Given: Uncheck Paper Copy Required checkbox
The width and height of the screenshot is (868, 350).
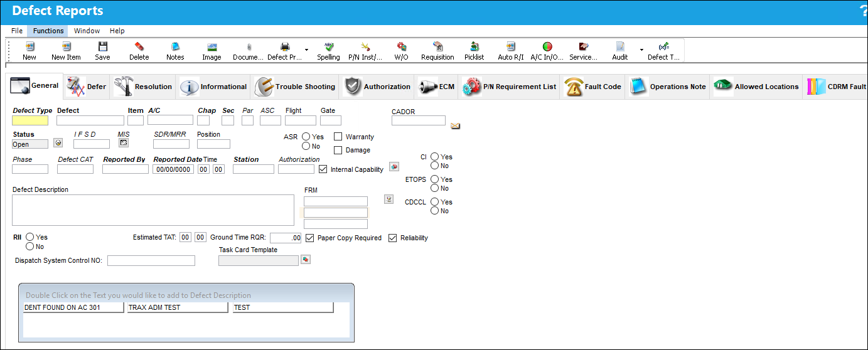Looking at the screenshot, I should coord(310,238).
